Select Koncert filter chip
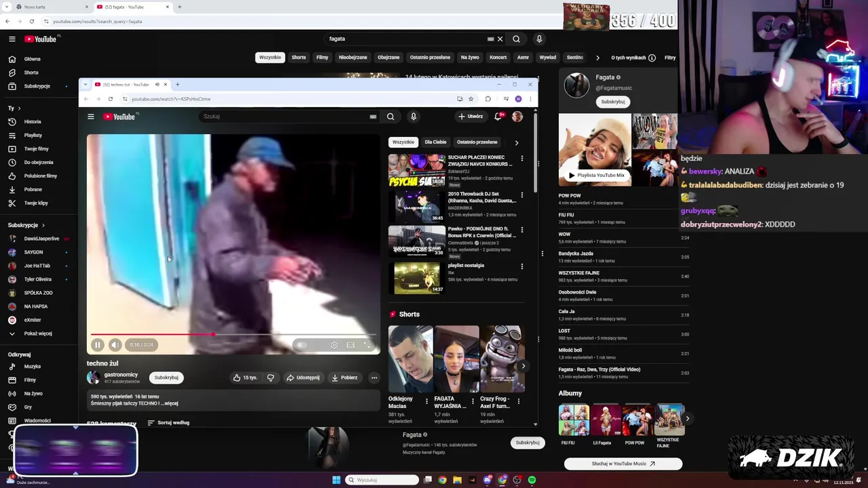The width and height of the screenshot is (868, 488). click(498, 58)
